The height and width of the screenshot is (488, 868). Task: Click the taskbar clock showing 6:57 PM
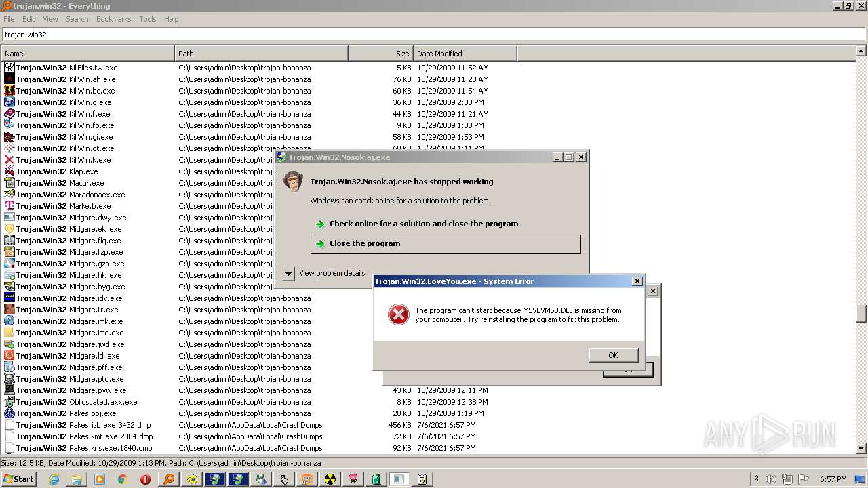coord(833,479)
